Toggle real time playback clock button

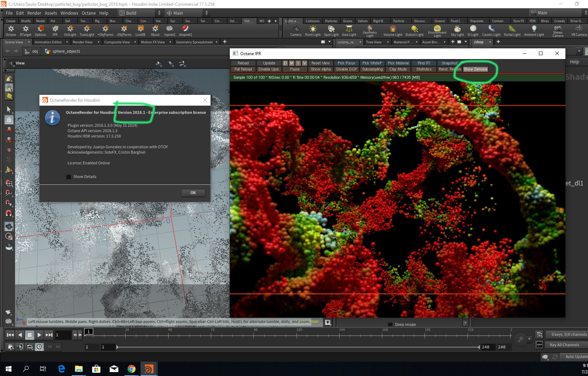coord(39,346)
